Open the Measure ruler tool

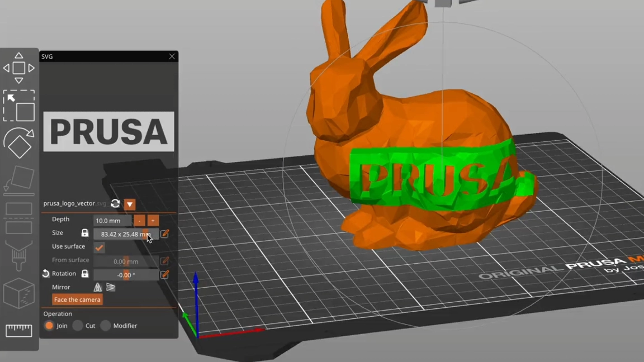[x=19, y=330]
